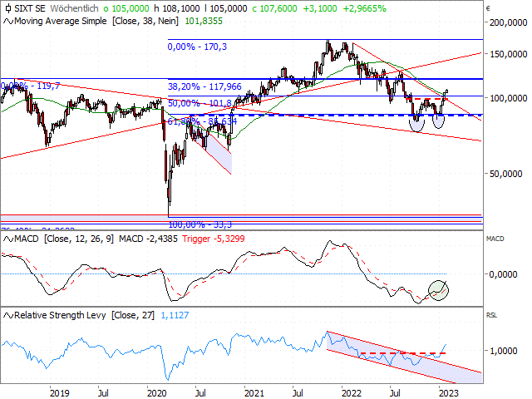
Task: Click Fibonacci label 50,00% - 101,8
Action: 199,103
